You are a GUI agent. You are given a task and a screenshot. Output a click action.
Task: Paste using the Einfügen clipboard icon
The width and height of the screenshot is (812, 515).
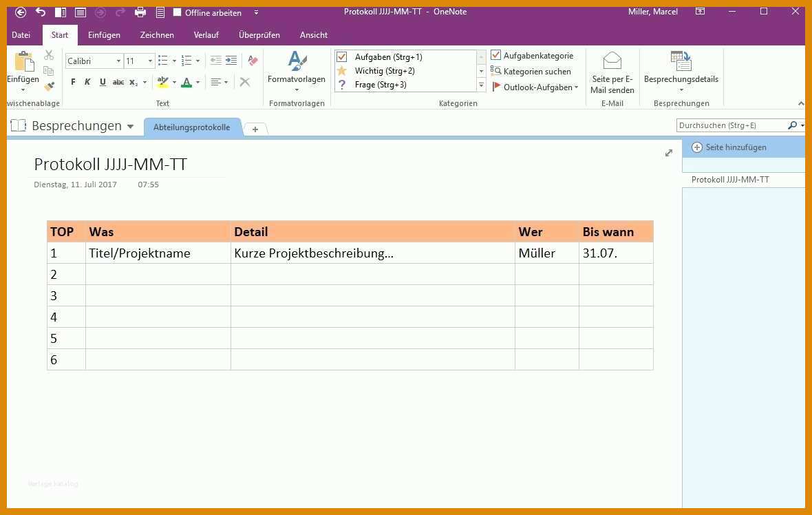pyautogui.click(x=23, y=62)
